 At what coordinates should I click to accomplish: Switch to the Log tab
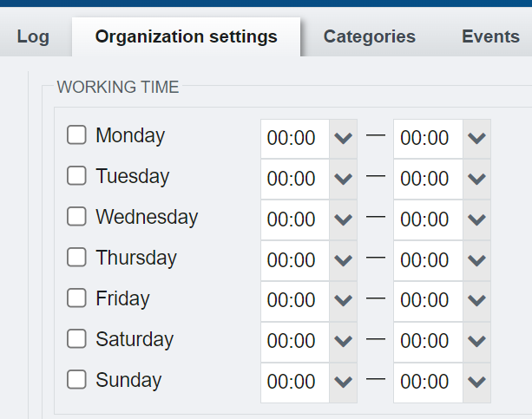(33, 36)
